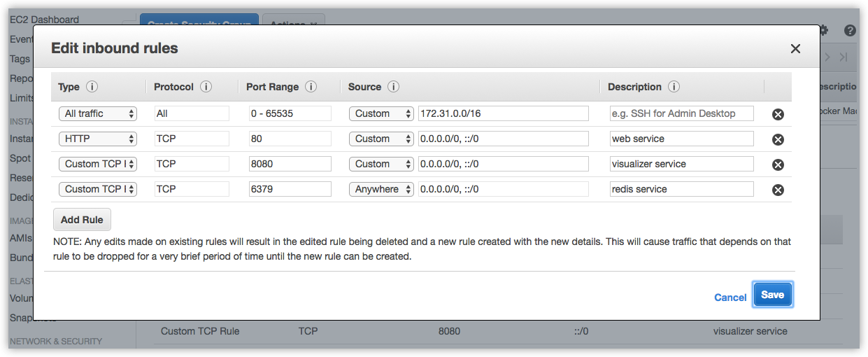The height and width of the screenshot is (357, 868).
Task: Expand the Anywhere source dropdown
Action: (x=381, y=189)
